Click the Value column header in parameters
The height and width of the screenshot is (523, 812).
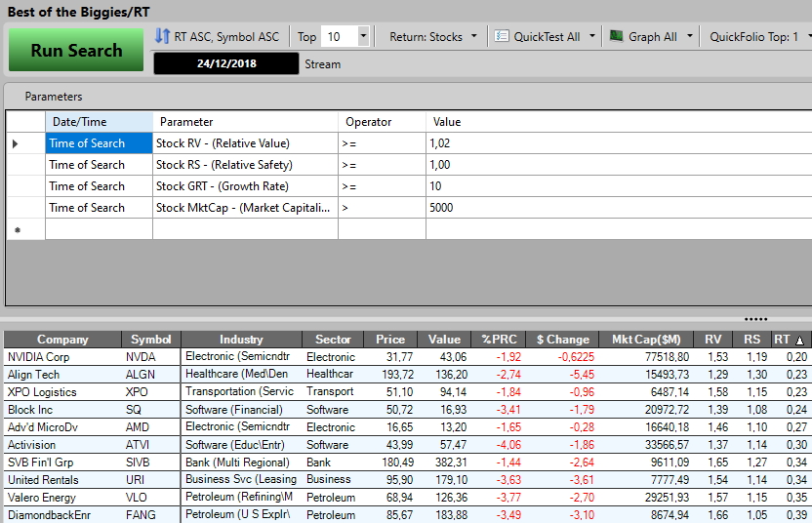[x=619, y=122]
